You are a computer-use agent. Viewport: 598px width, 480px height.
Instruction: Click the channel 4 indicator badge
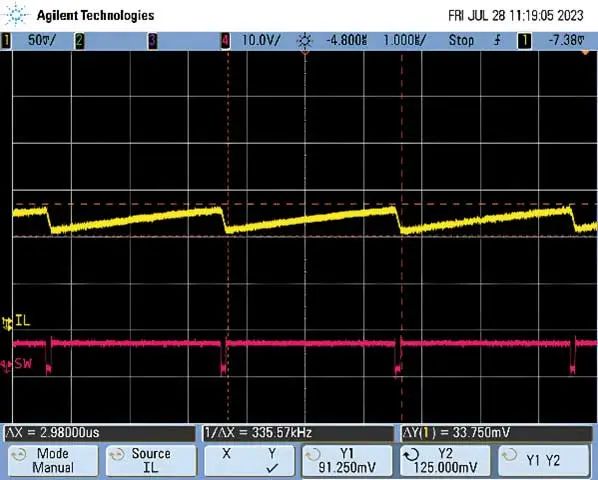click(x=225, y=40)
